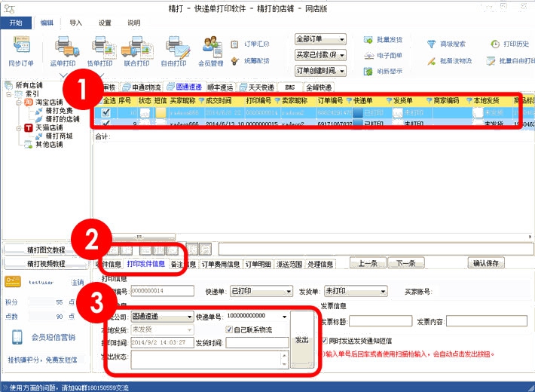
Task: Select the 申通E物流 courier tab
Action: pos(142,87)
